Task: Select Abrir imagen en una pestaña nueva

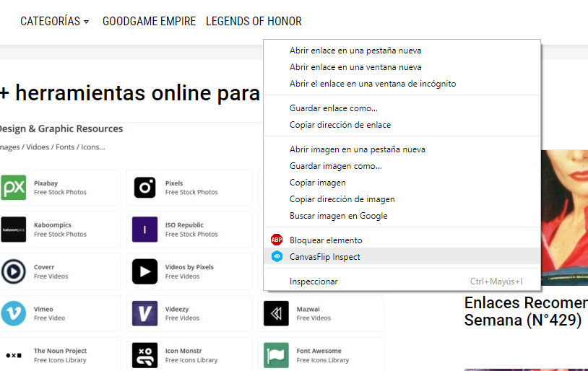Action: pos(402,149)
